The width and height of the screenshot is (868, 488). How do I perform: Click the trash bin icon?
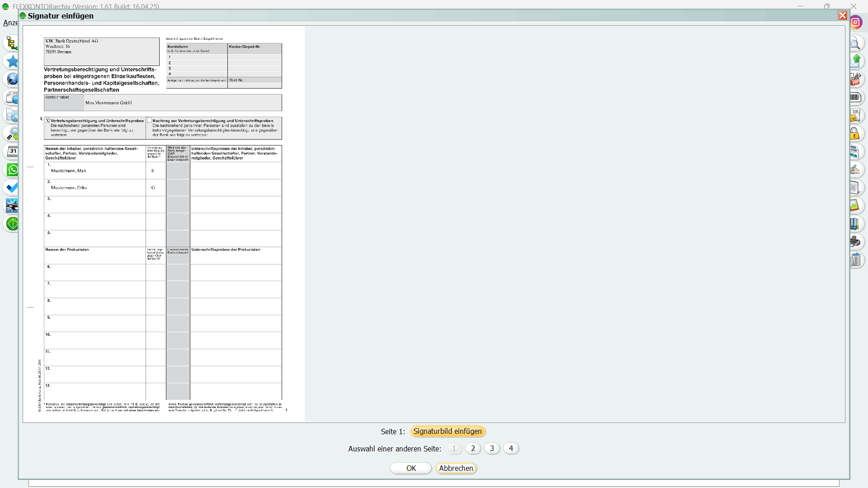point(855,260)
